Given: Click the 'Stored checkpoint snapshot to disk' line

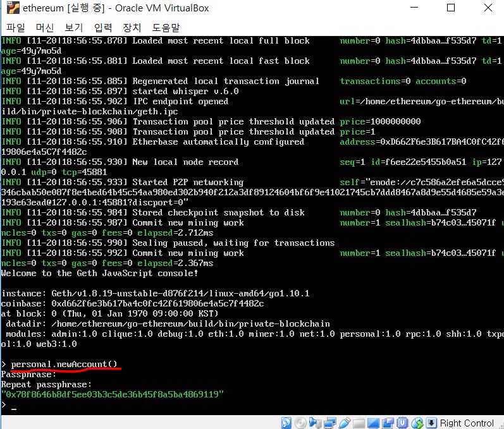Looking at the screenshot, I should (239, 212).
